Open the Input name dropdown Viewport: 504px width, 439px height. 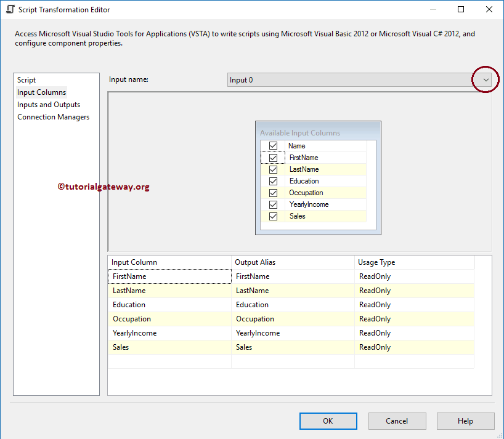(486, 79)
